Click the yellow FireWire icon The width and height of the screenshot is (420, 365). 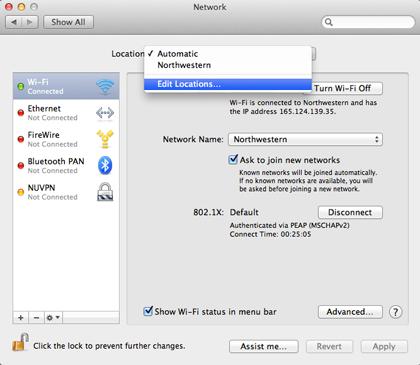click(x=105, y=139)
